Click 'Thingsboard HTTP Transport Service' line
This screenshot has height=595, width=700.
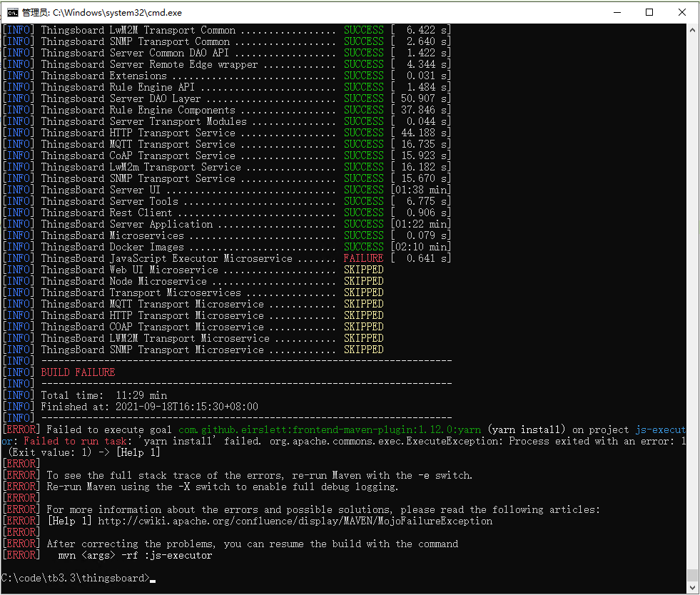pyautogui.click(x=227, y=133)
